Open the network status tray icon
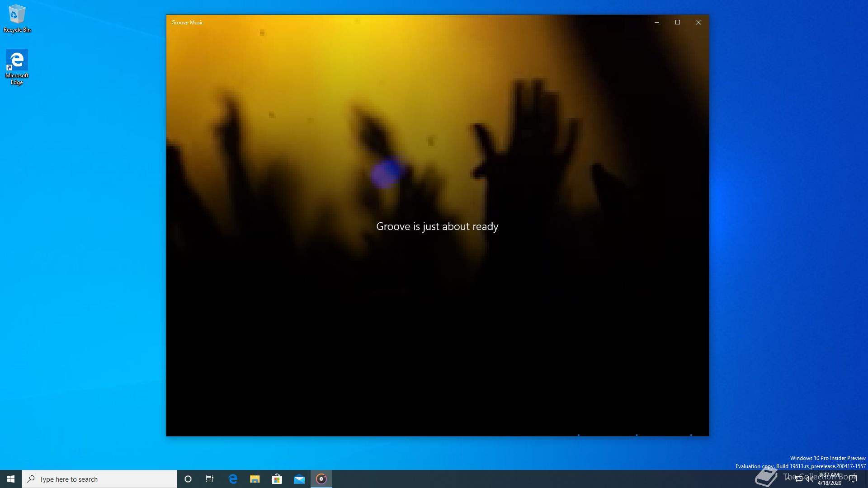The image size is (868, 488). tap(799, 479)
